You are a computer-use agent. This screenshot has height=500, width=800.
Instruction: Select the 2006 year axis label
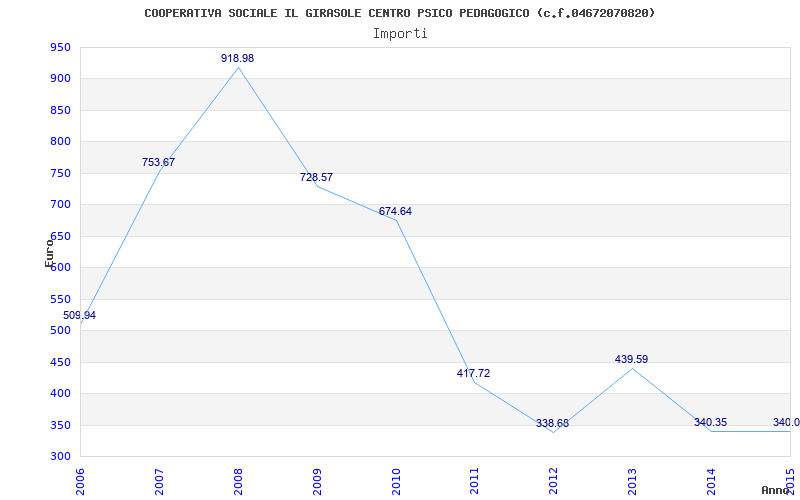pyautogui.click(x=81, y=482)
